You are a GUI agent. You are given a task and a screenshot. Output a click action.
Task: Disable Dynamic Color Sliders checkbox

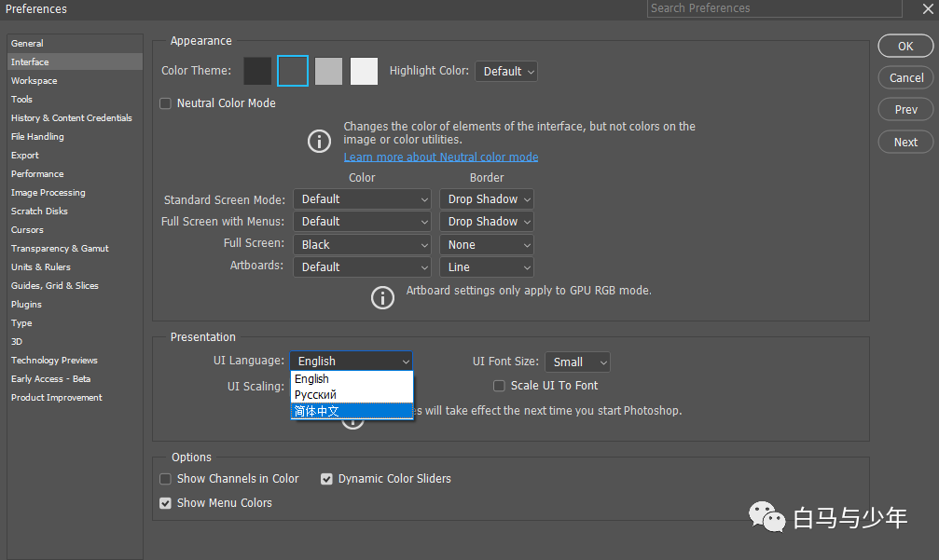point(326,479)
